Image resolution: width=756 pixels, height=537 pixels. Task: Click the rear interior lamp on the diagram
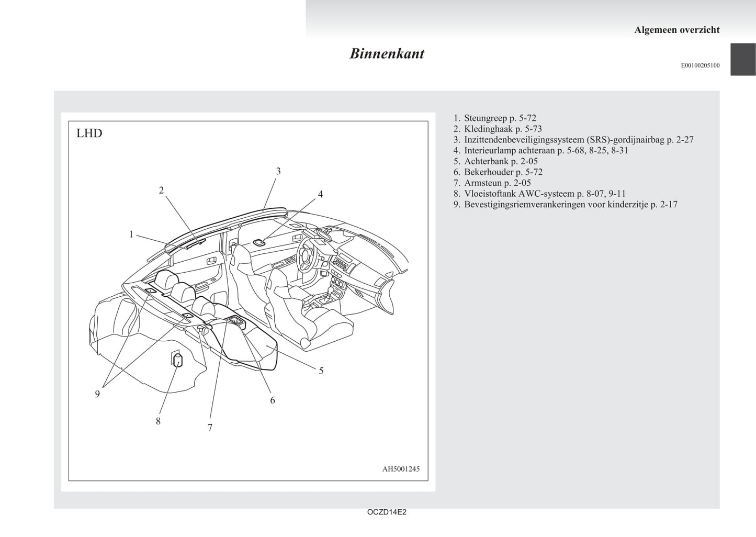point(259,242)
